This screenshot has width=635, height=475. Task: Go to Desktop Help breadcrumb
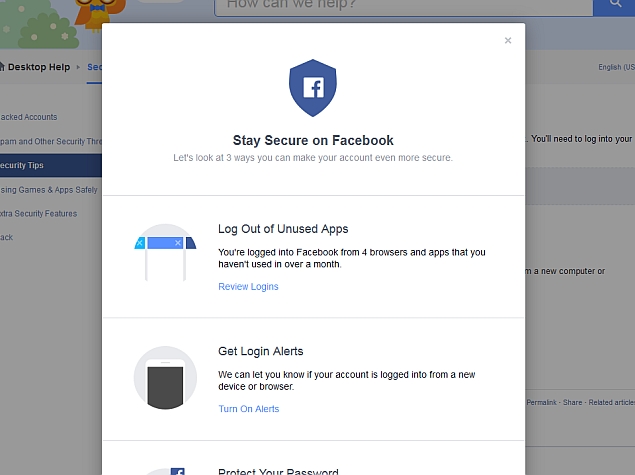coord(39,67)
